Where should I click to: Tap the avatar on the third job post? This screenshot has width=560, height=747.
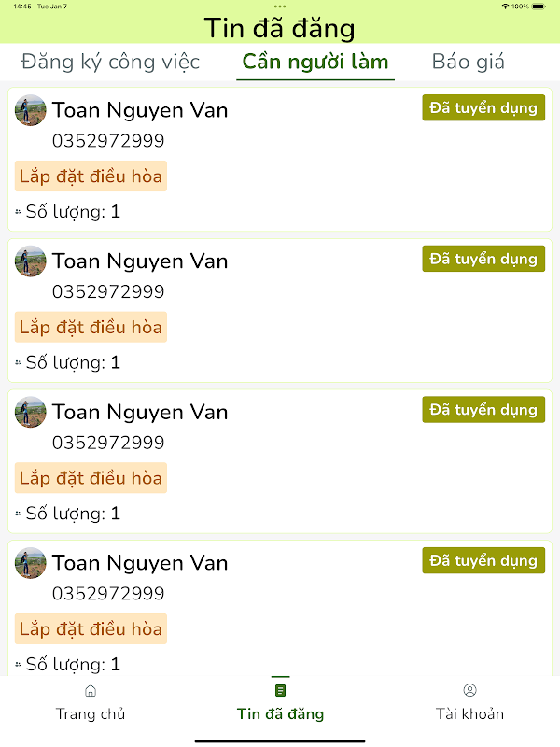(x=31, y=412)
